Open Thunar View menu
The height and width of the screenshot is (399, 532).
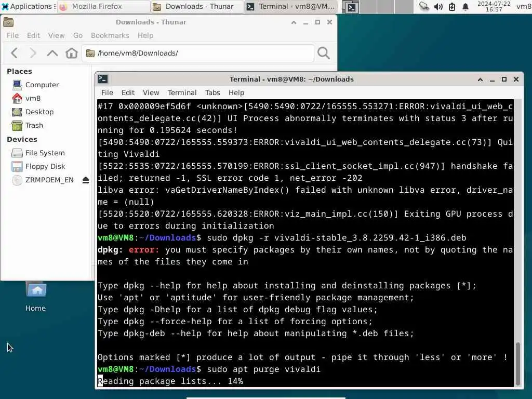point(56,36)
